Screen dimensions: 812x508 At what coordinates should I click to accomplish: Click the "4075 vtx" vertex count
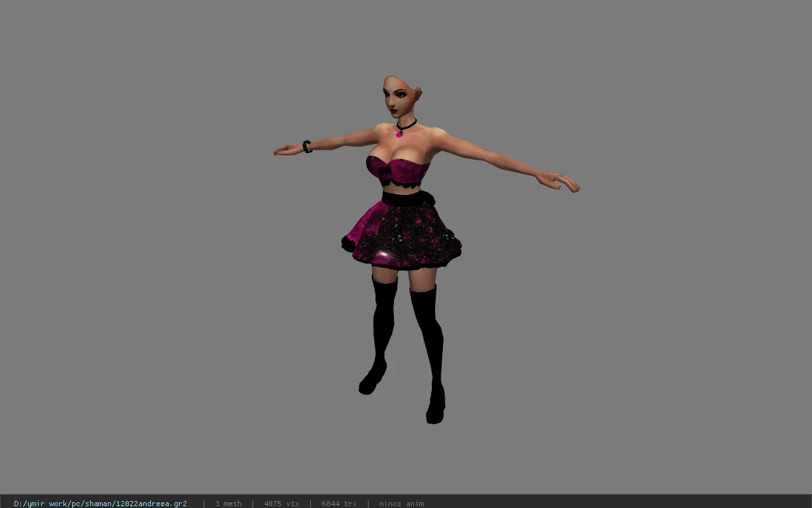coord(282,504)
